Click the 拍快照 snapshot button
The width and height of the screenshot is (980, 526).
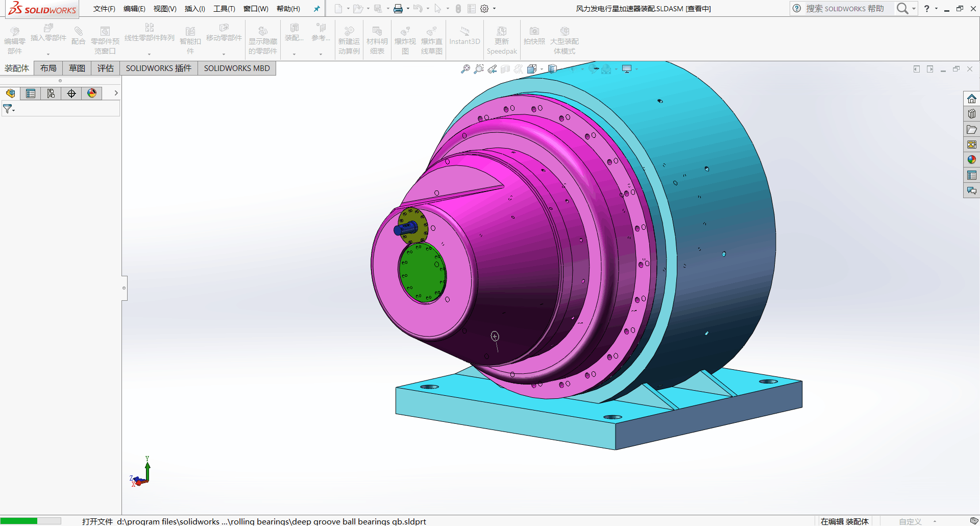[x=534, y=37]
